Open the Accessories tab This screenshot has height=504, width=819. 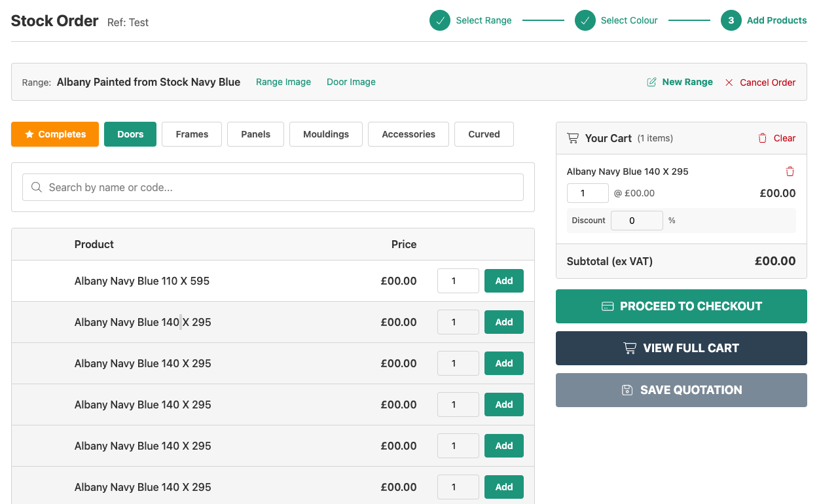pos(409,134)
